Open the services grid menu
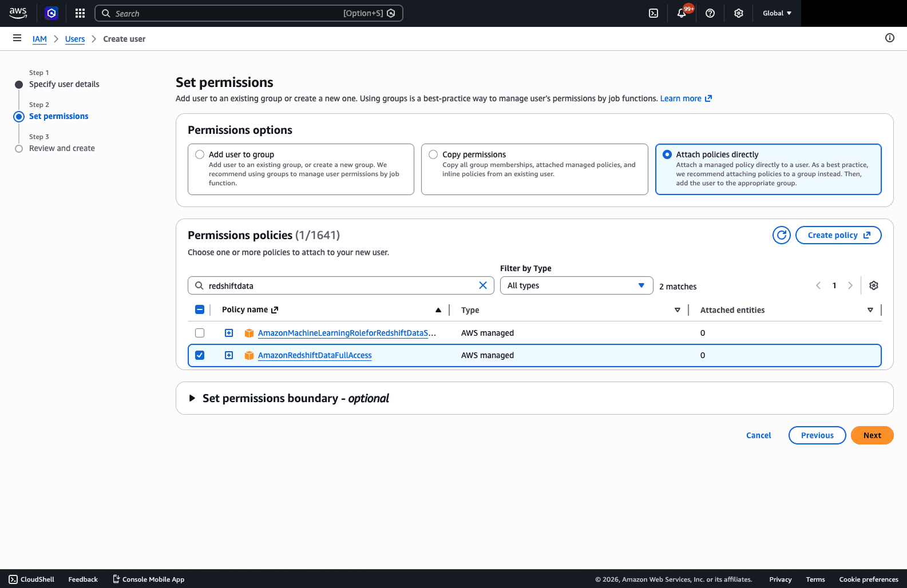The height and width of the screenshot is (588, 907). pos(80,13)
